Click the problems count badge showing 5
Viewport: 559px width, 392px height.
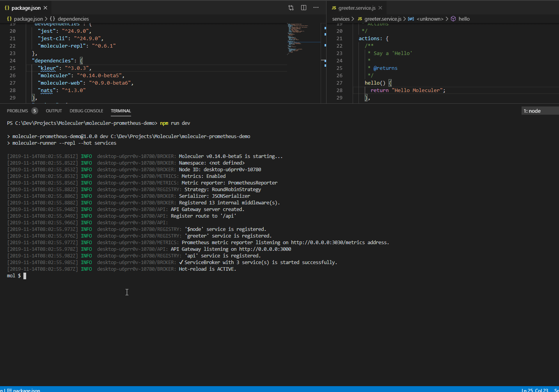pyautogui.click(x=35, y=110)
